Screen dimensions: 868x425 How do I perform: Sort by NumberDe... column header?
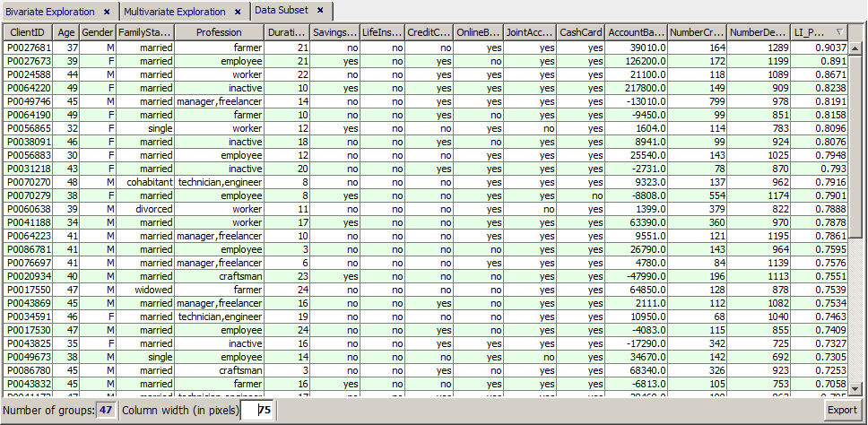click(759, 32)
